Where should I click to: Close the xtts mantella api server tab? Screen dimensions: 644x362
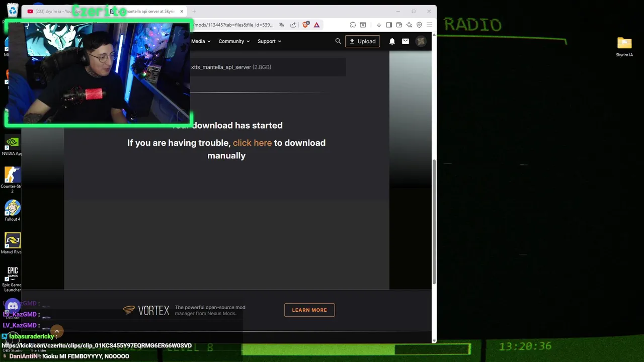(182, 11)
